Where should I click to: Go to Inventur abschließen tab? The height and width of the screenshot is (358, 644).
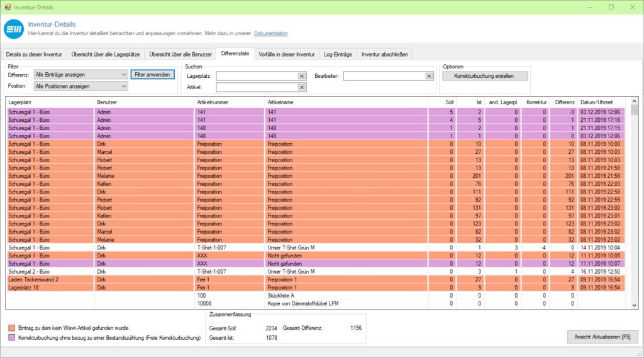click(x=384, y=55)
